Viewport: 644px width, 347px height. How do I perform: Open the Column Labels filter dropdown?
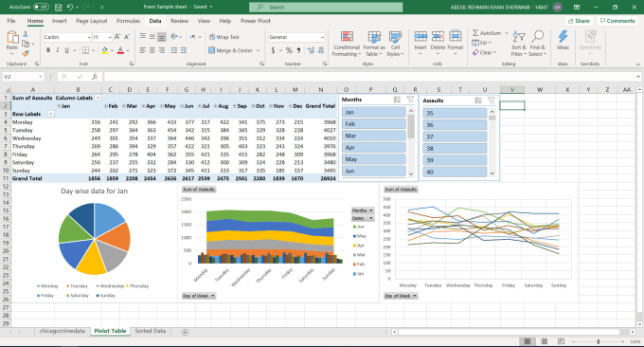pyautogui.click(x=98, y=98)
